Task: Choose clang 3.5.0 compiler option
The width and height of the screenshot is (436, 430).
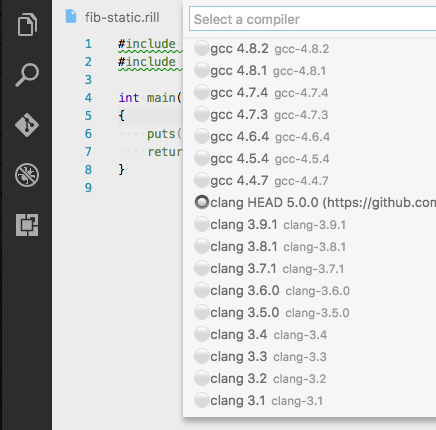Action: pos(309,313)
